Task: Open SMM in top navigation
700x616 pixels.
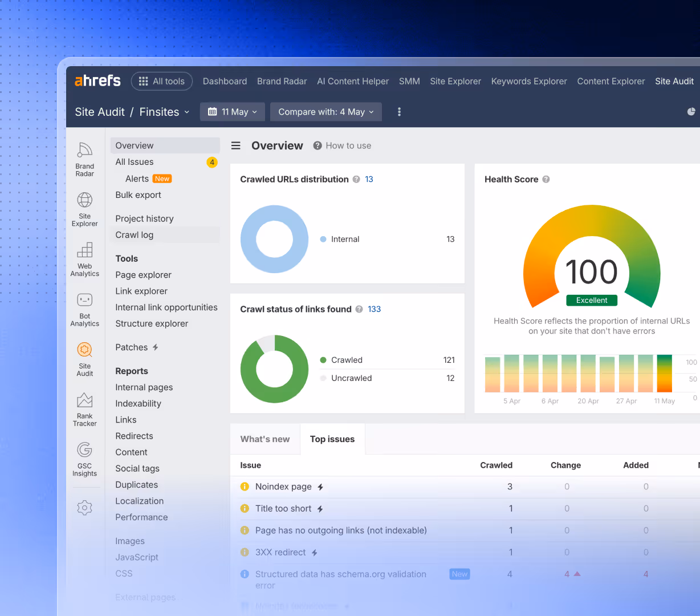Action: click(409, 81)
